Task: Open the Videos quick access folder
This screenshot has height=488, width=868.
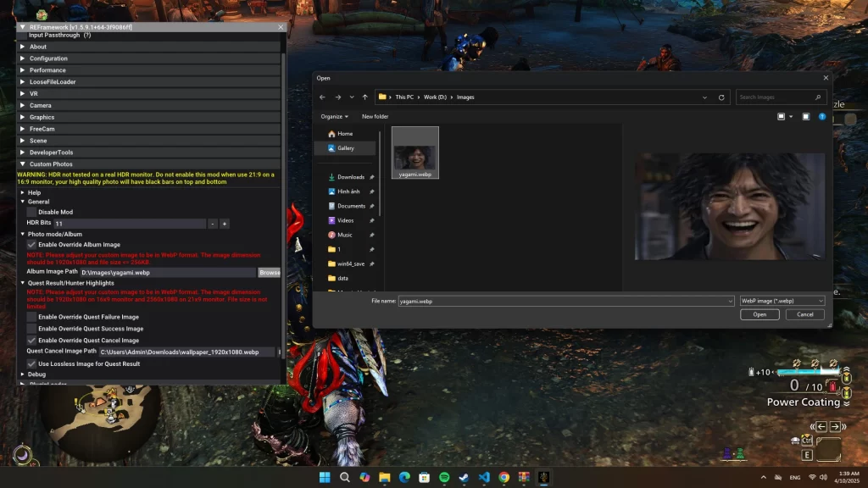Action: (346, 220)
